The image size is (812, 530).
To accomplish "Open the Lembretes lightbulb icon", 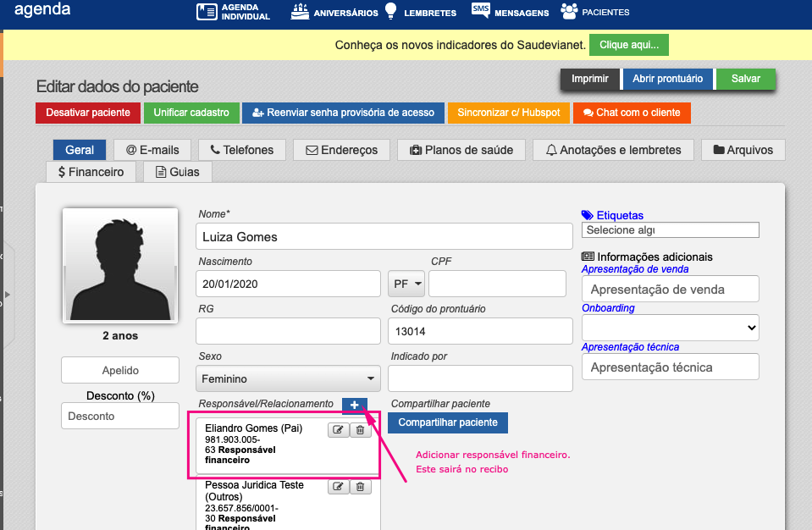I will tap(391, 11).
